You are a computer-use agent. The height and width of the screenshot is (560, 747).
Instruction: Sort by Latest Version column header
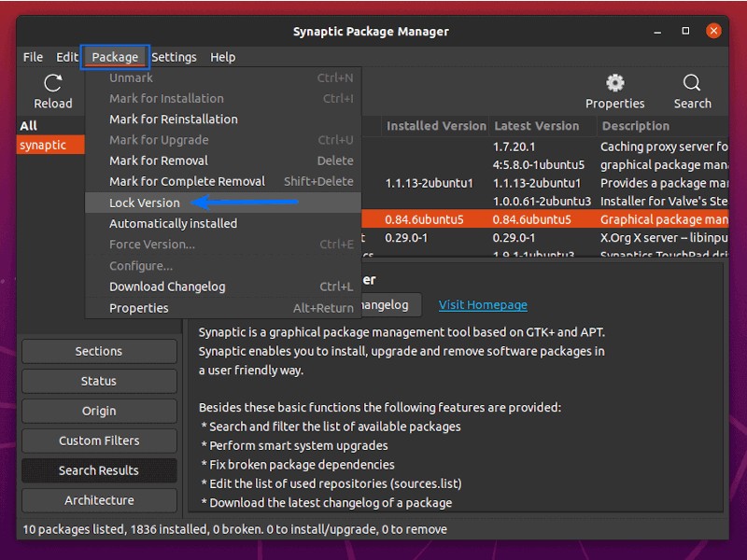(x=537, y=126)
